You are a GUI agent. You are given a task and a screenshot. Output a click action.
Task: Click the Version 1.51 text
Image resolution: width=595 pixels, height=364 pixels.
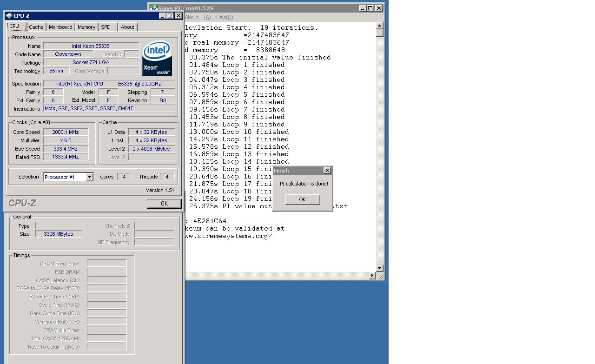click(x=160, y=190)
